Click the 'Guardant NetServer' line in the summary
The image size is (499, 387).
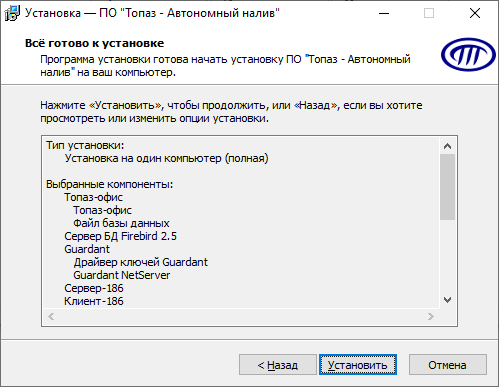point(122,275)
